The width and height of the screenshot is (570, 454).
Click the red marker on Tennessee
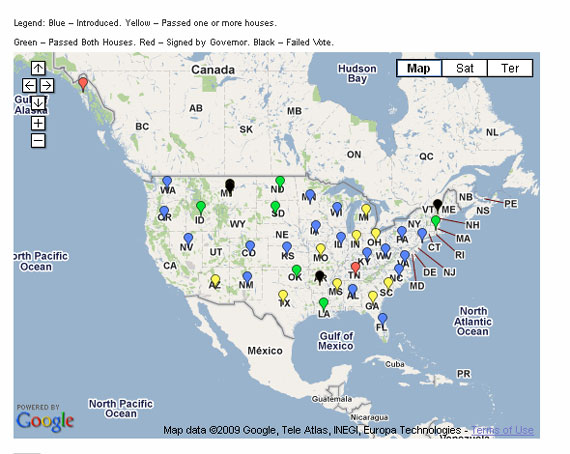(356, 269)
